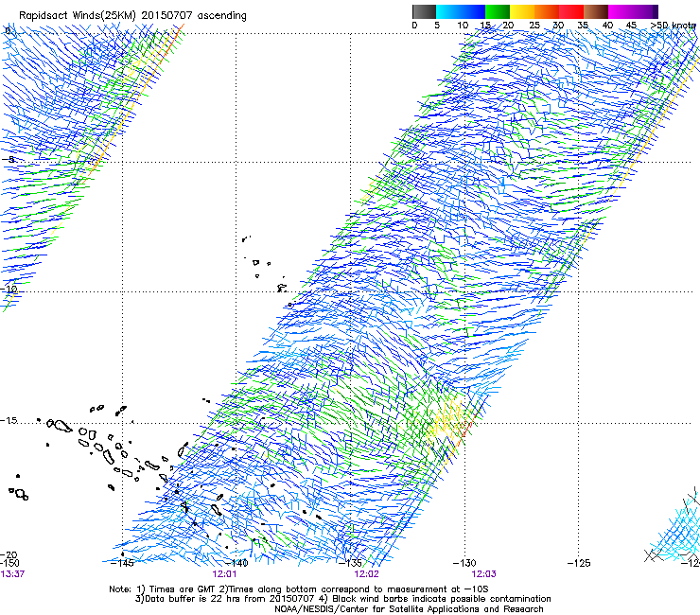Click the '>50 knots' legend label
This screenshot has width=700, height=615.
[x=673, y=25]
